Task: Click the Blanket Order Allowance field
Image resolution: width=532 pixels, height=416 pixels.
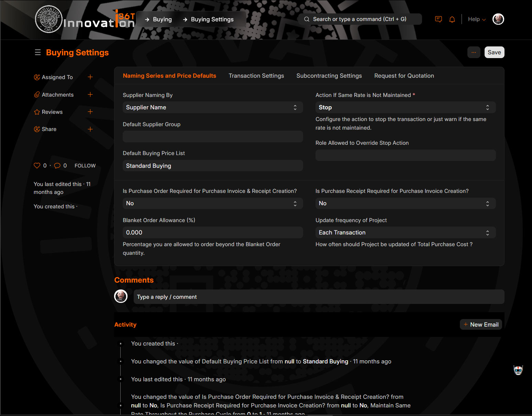Action: coord(212,232)
